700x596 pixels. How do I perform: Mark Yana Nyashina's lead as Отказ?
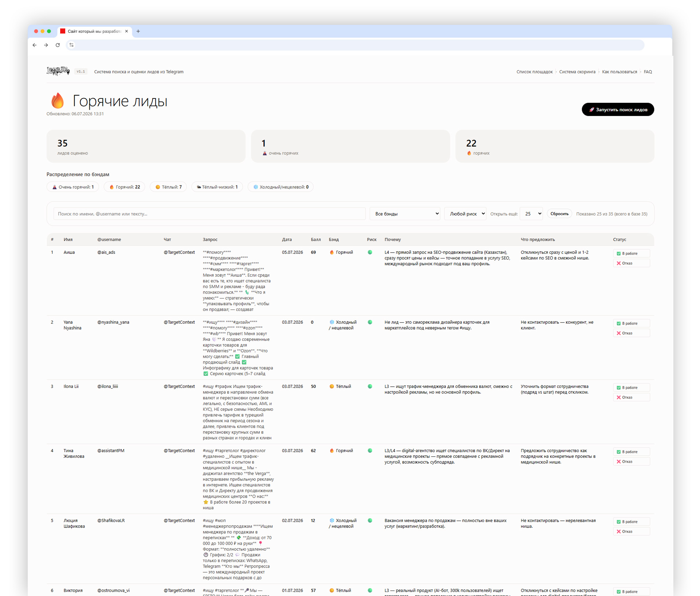631,333
